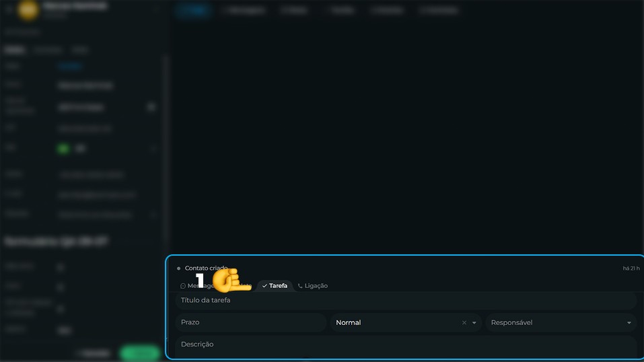This screenshot has width=644, height=362.
Task: Open the Normal priority dropdown
Action: [x=474, y=322]
